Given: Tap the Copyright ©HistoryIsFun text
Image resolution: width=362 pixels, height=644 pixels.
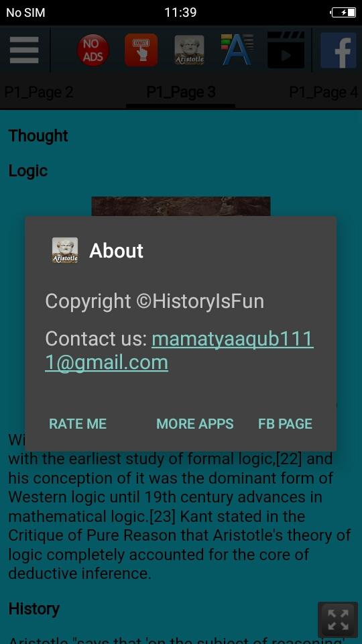Looking at the screenshot, I should tap(154, 301).
